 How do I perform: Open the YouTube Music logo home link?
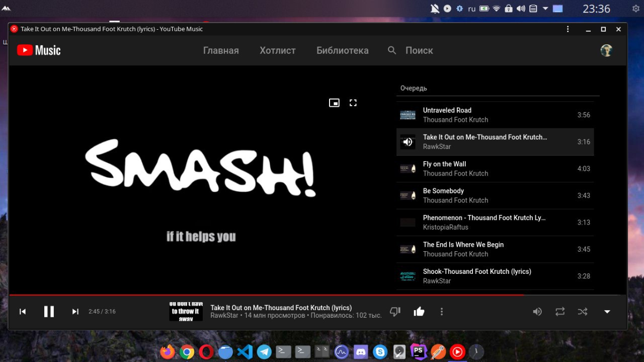pyautogui.click(x=39, y=50)
